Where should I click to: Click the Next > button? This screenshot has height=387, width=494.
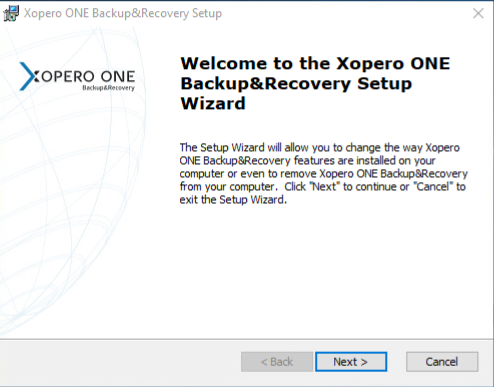(x=351, y=362)
